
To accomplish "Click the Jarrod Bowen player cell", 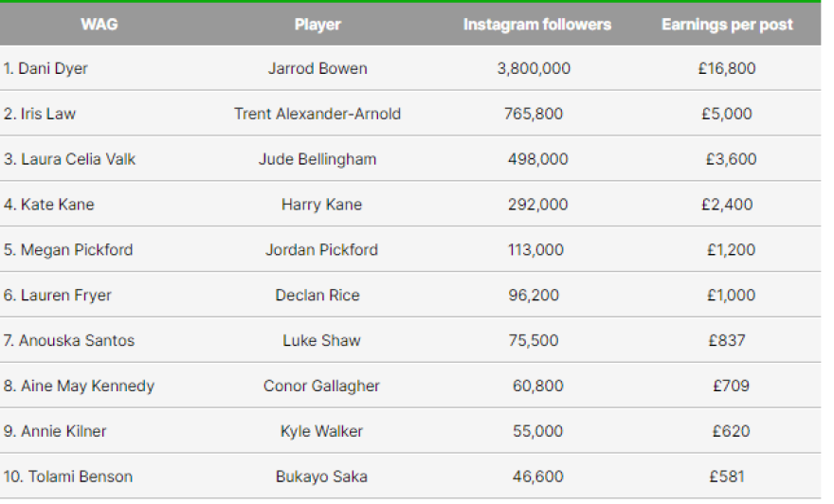I will 317,68.
